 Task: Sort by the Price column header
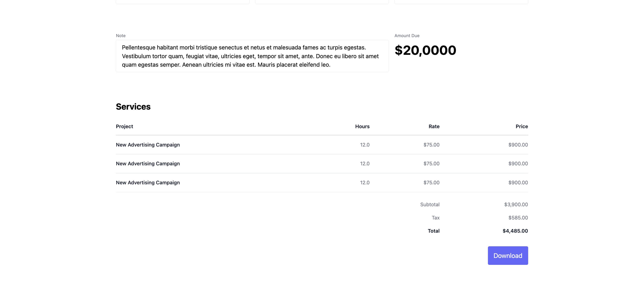[x=521, y=126]
